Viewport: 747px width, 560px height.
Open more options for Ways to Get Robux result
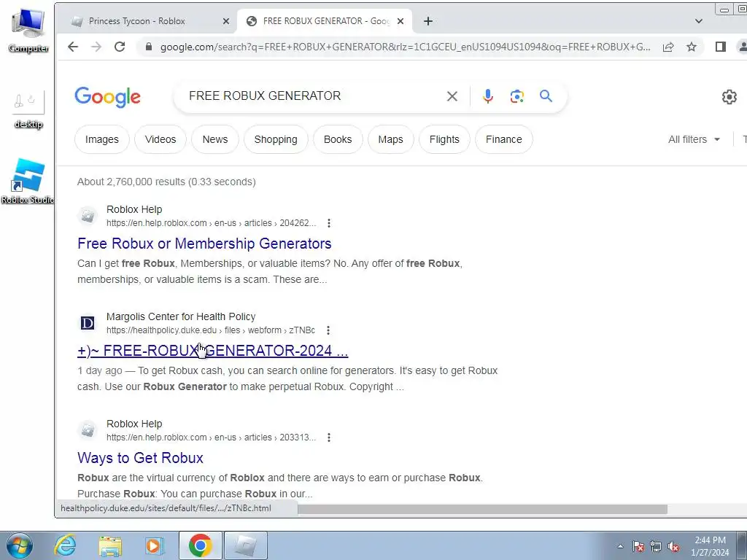[x=329, y=437]
